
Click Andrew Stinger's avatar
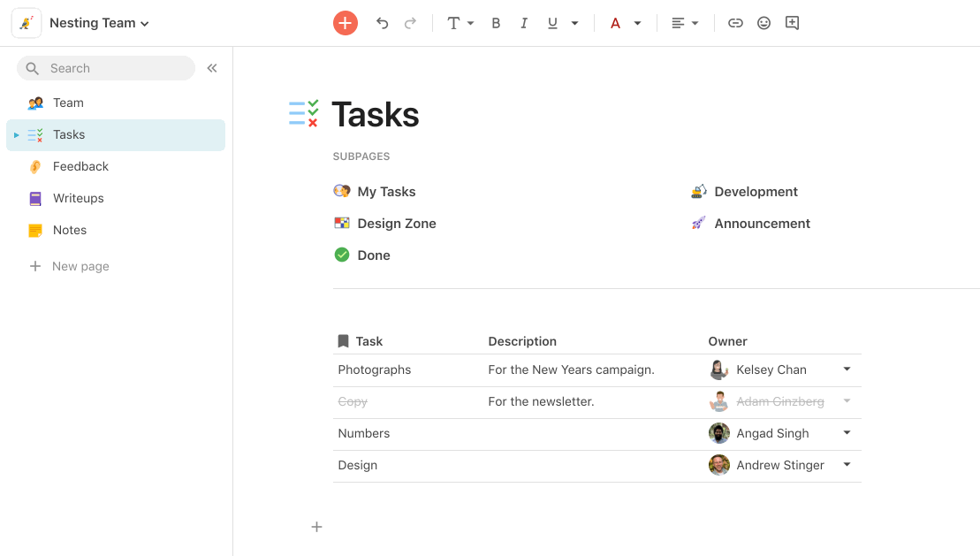(x=718, y=465)
